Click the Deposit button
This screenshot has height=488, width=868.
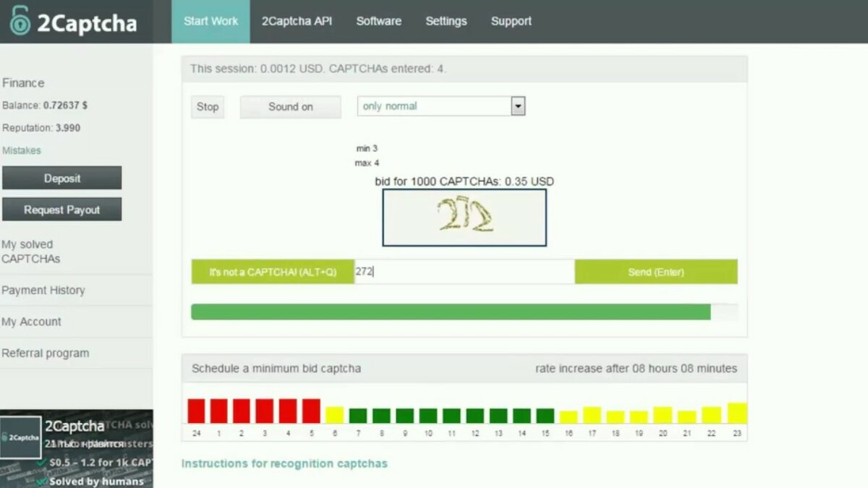pyautogui.click(x=61, y=177)
